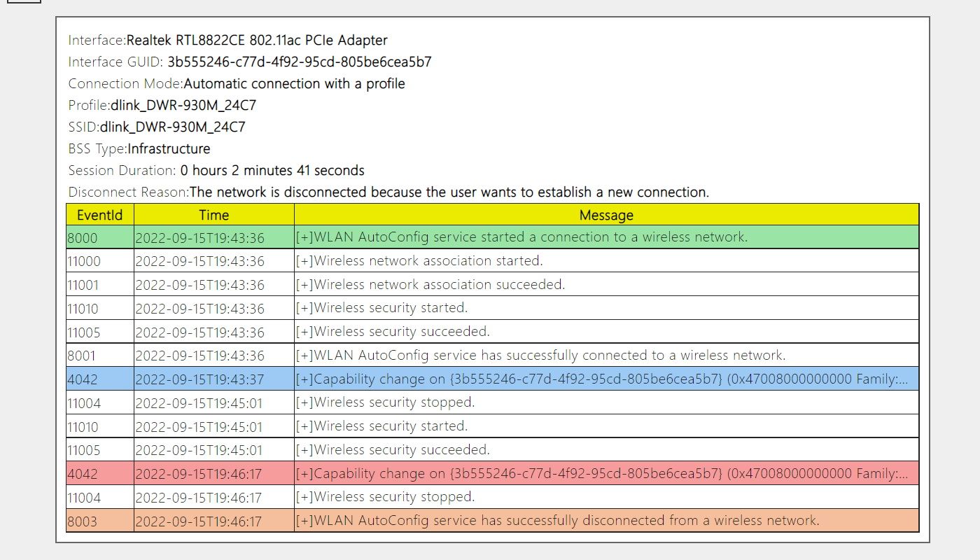
Task: Expand the [+] on WLAN AutoConfig successfully connected message
Action: coord(304,356)
